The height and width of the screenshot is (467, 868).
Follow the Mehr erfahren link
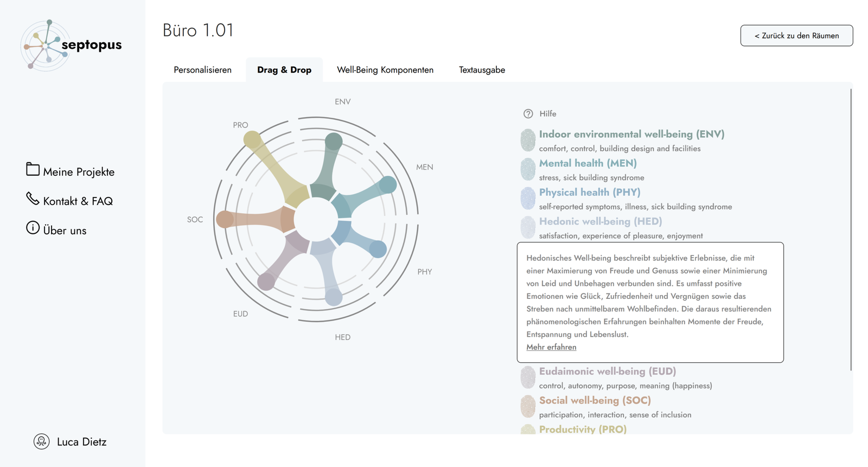tap(551, 347)
